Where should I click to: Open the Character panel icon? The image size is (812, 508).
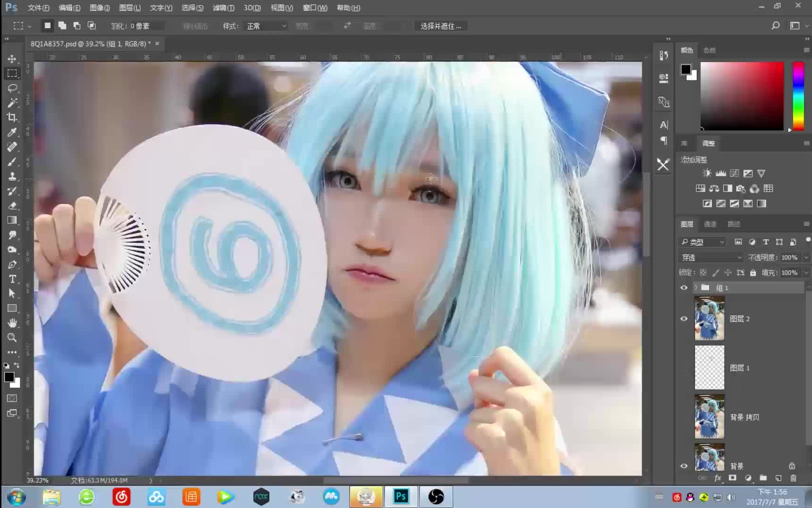tap(664, 125)
